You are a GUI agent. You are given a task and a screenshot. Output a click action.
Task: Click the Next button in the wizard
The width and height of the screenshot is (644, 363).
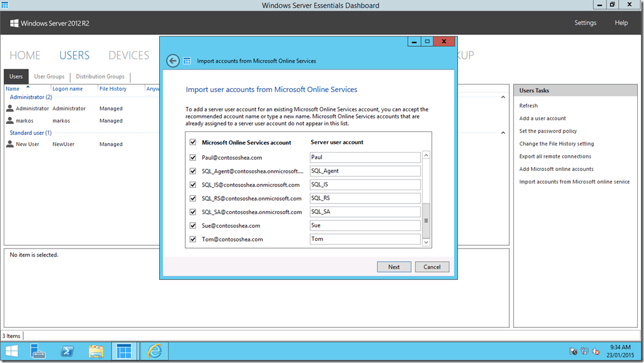[x=394, y=267]
